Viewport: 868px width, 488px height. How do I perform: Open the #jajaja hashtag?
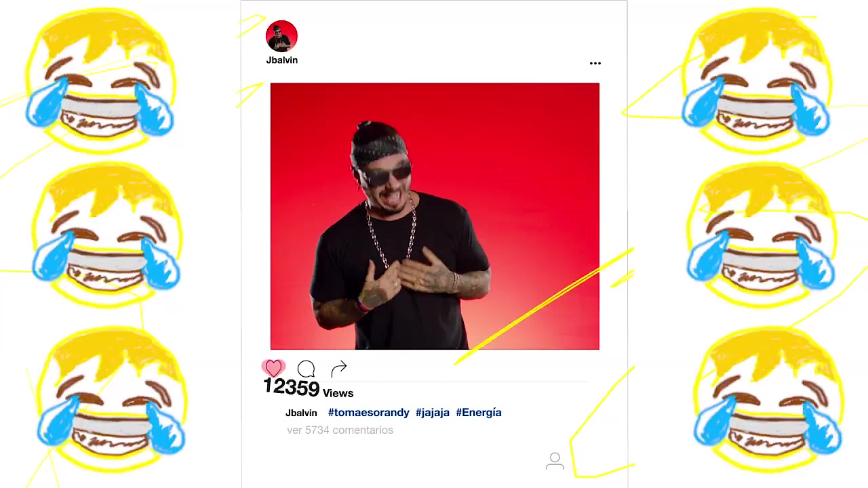[433, 412]
